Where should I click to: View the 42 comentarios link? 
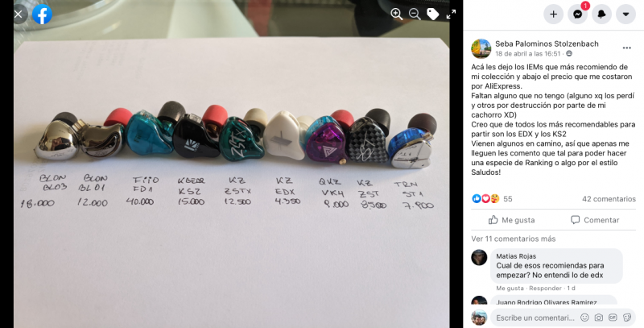point(609,199)
